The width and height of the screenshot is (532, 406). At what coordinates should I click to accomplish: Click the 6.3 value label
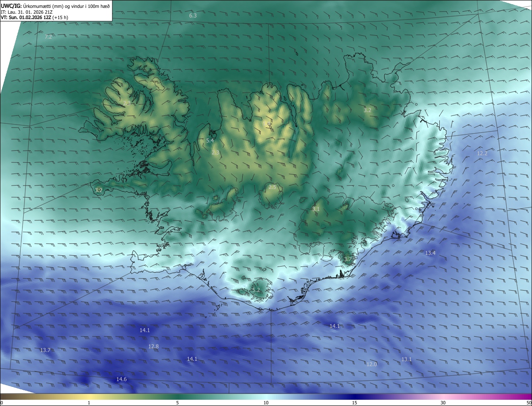click(193, 15)
